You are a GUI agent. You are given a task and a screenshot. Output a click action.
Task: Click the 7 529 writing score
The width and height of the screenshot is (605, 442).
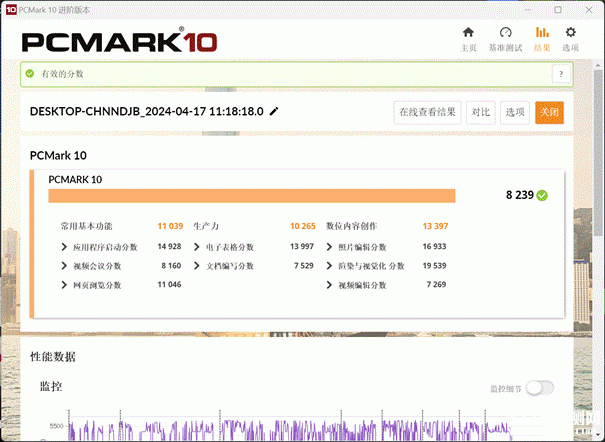tap(304, 265)
